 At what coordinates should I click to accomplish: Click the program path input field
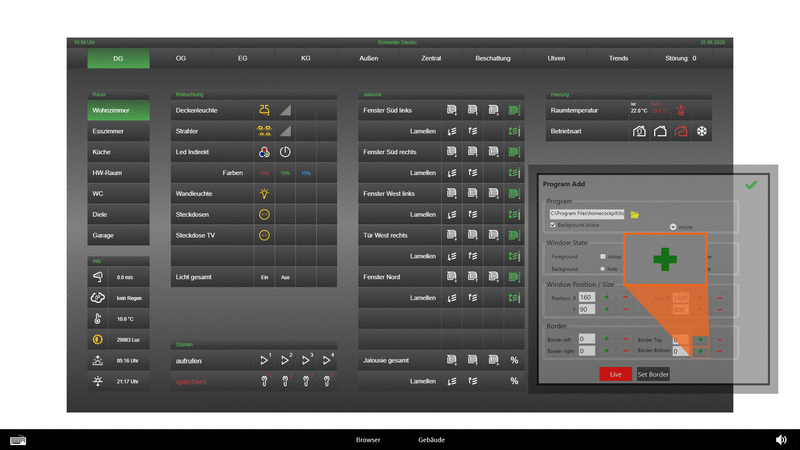pos(587,214)
